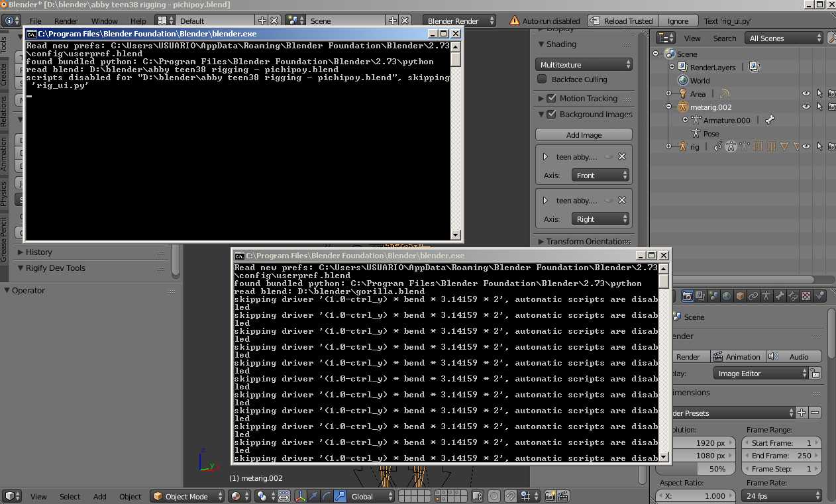Open the Render menu in top bar

click(x=66, y=21)
